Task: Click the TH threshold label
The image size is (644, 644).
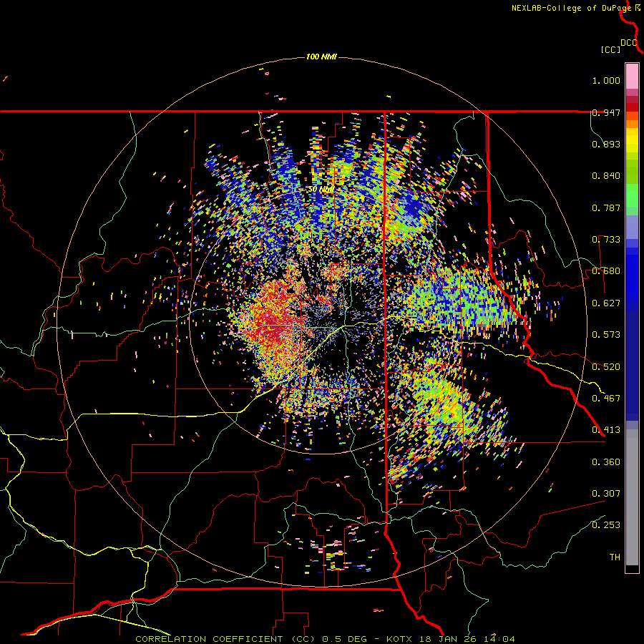Action: coord(615,557)
